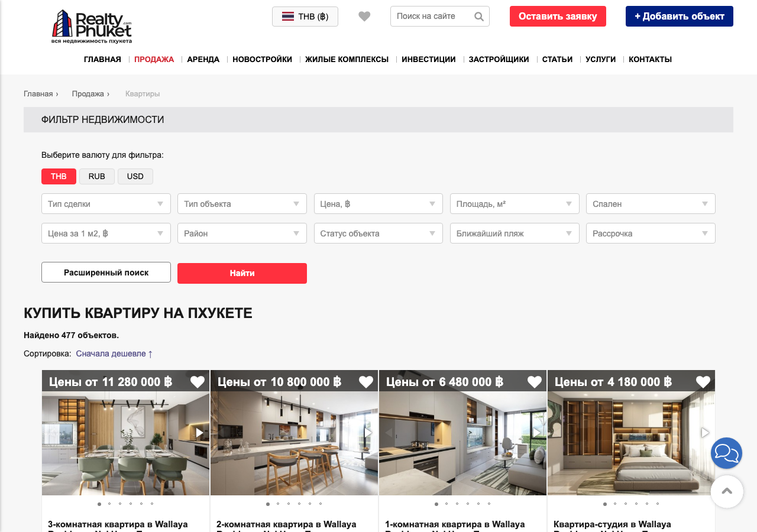Viewport: 757px width, 532px height.
Task: Previous photo arrow on 1-комнатная квартира card
Action: [389, 433]
